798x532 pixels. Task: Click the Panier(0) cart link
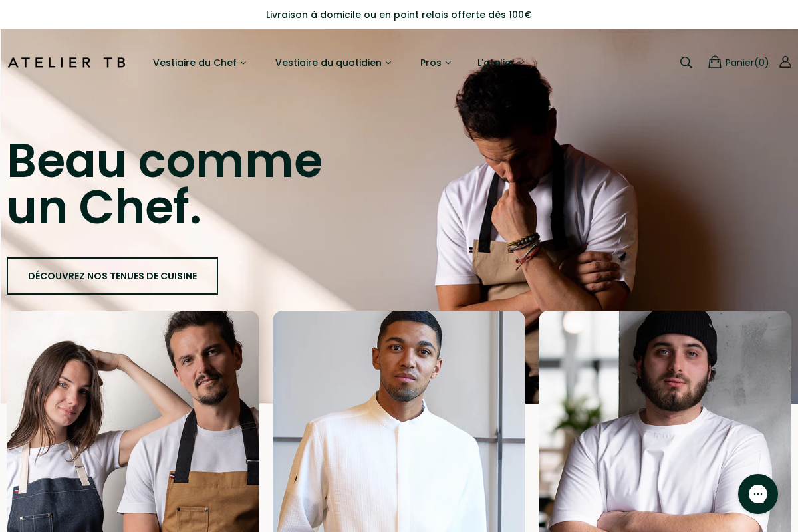[x=747, y=63]
